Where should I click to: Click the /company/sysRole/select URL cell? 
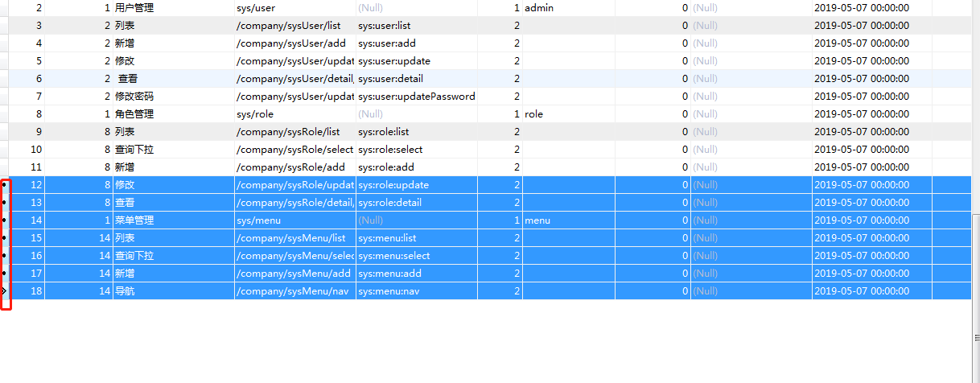[x=294, y=150]
